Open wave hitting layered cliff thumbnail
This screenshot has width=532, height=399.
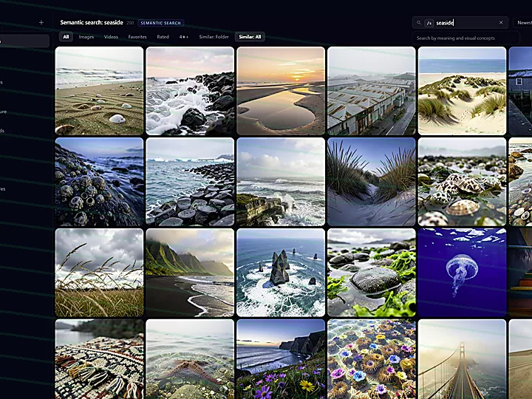(x=281, y=182)
